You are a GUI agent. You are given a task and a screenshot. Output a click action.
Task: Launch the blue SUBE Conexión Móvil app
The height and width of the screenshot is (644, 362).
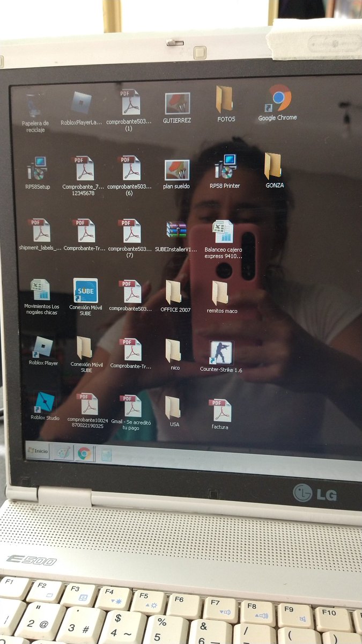tap(86, 290)
